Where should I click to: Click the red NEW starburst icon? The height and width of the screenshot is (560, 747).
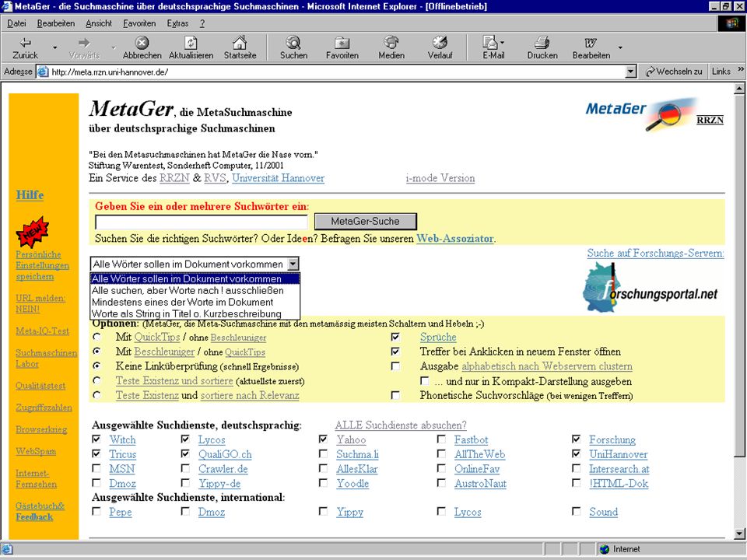33,232
